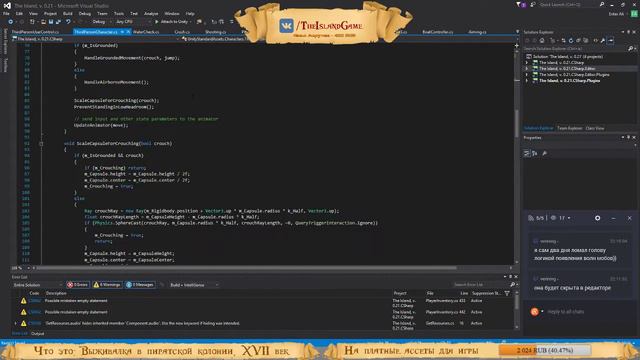Viewport: 640px width, 360px height.
Task: Open the Build menu
Action: (68, 13)
